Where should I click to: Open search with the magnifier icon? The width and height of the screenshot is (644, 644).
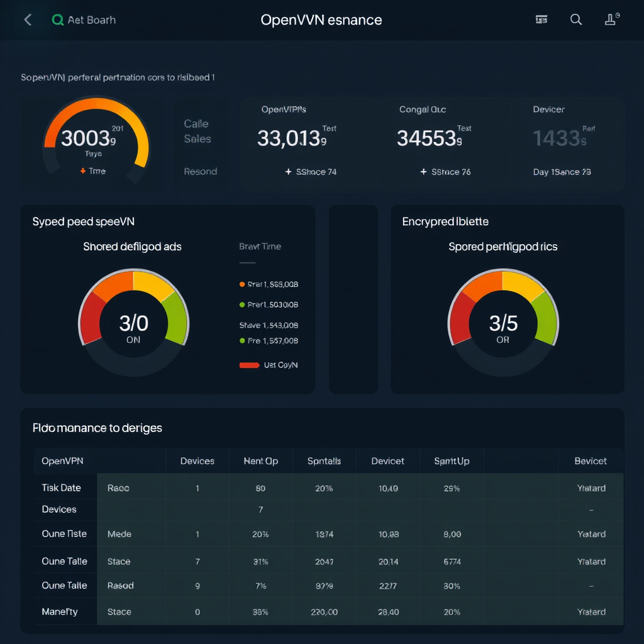pyautogui.click(x=576, y=19)
